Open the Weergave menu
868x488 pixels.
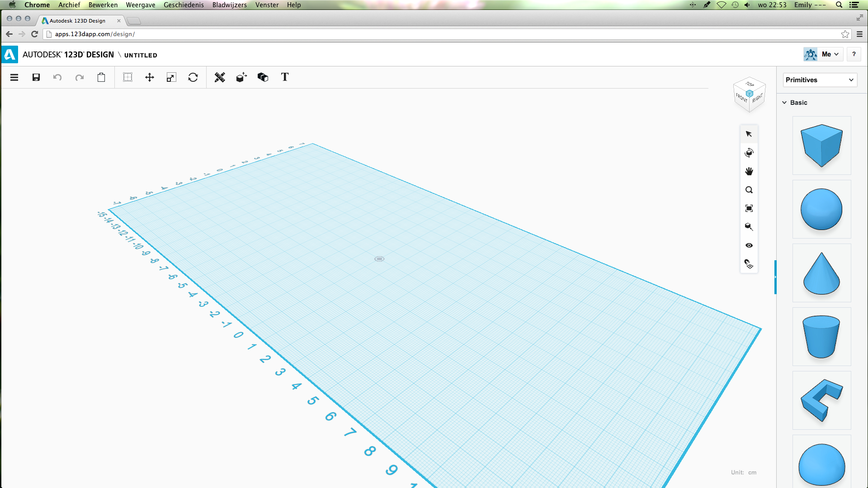[141, 5]
